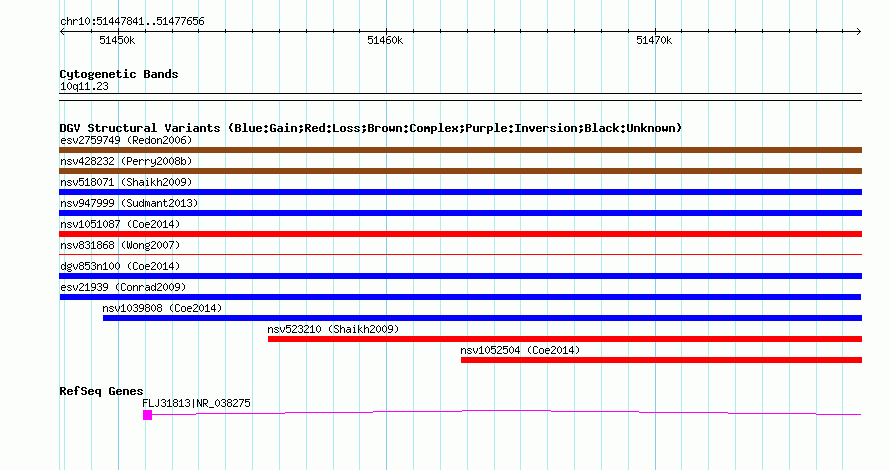Open the nsv1052504 (Coe2014) label
Screen dimensions: 890x470
point(520,350)
